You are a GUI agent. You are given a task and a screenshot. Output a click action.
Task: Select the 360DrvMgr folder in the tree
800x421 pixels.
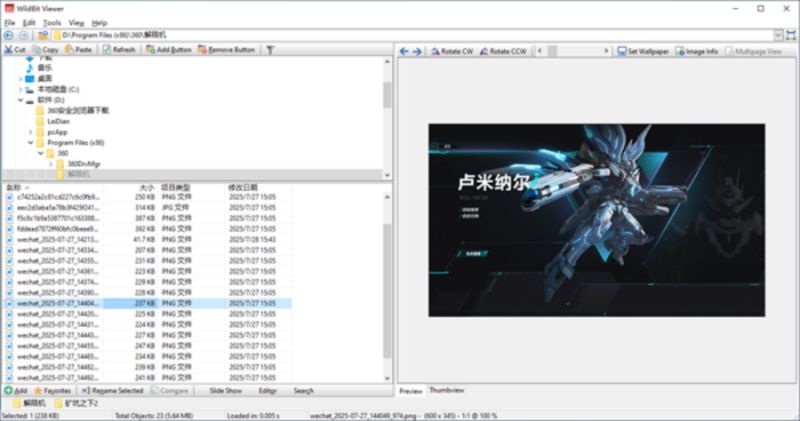click(x=84, y=164)
